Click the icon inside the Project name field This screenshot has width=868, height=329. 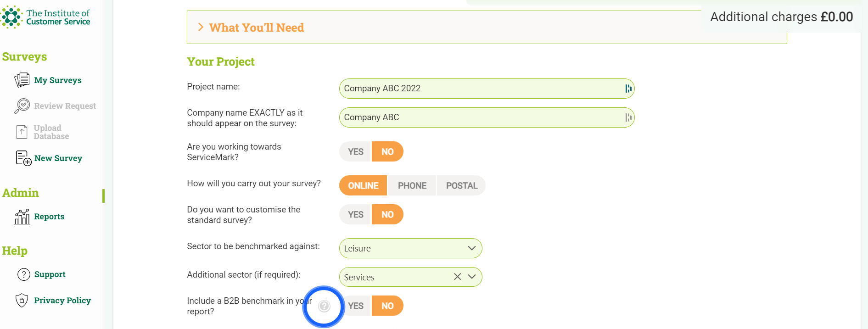click(628, 88)
